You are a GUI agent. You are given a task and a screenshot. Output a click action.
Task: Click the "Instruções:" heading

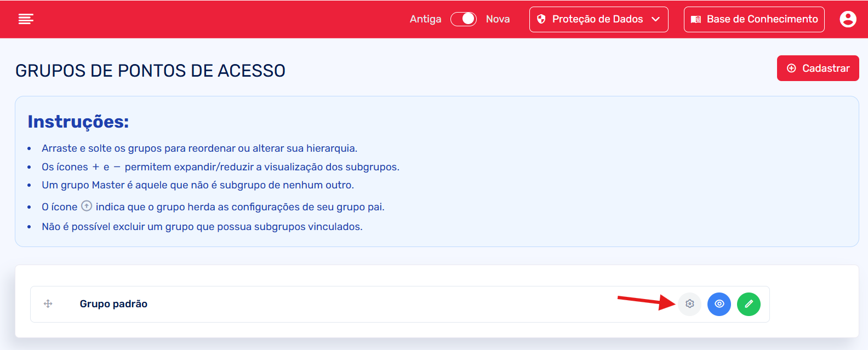coord(78,122)
